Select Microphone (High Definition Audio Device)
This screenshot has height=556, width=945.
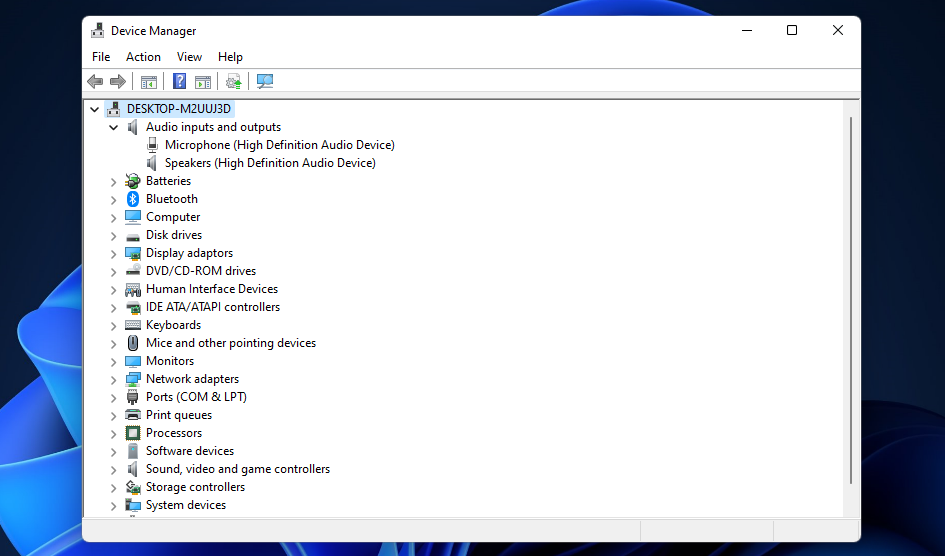[279, 145]
